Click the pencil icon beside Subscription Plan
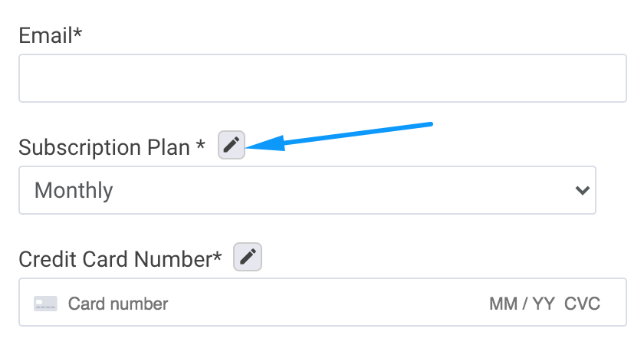Image resolution: width=644 pixels, height=345 pixels. (x=232, y=145)
